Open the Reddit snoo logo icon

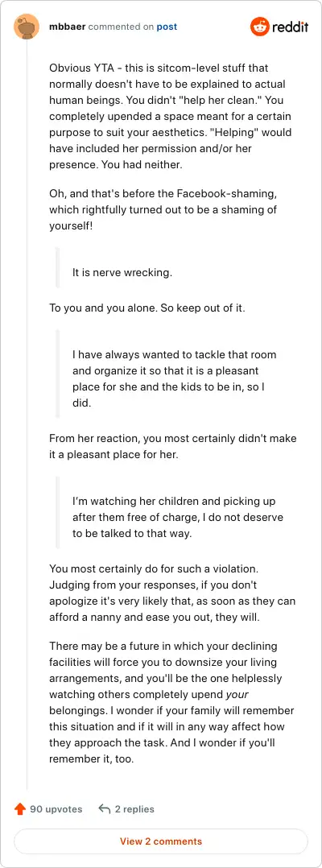[x=259, y=27]
